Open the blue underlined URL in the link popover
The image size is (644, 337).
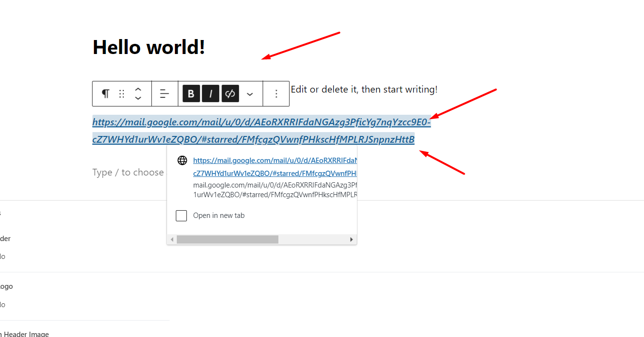pos(275,167)
